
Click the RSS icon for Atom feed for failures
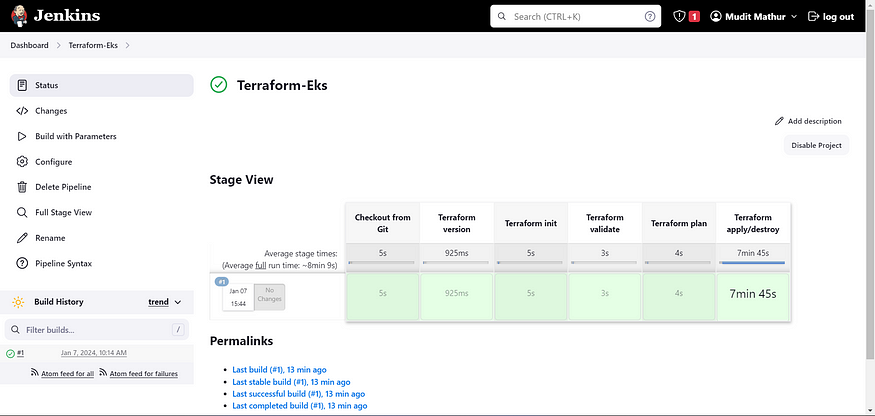103,372
